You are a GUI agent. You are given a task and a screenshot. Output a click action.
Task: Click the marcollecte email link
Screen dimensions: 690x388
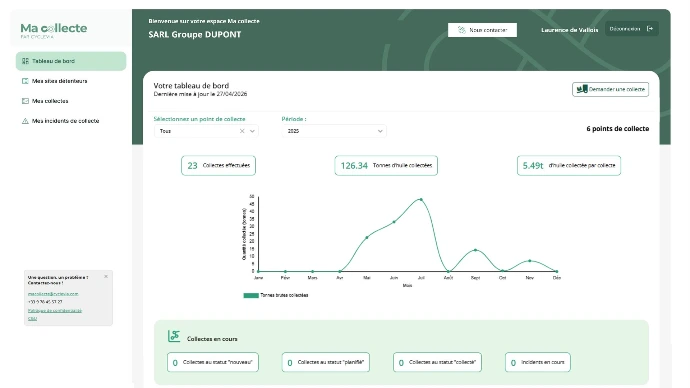pyautogui.click(x=53, y=293)
